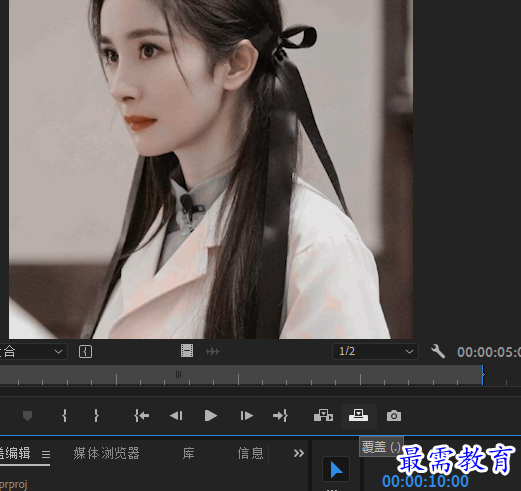Mark In point with left brace icon
The height and width of the screenshot is (491, 521).
point(64,416)
